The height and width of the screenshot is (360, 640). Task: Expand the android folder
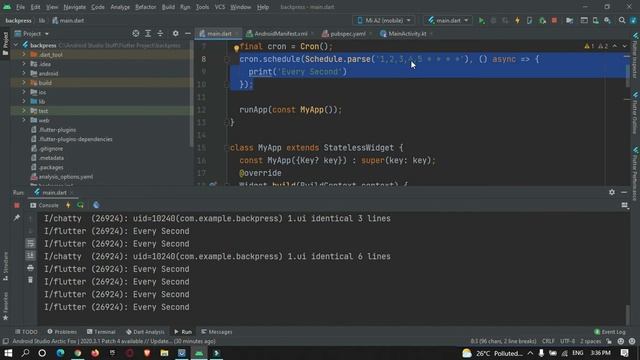(x=24, y=73)
